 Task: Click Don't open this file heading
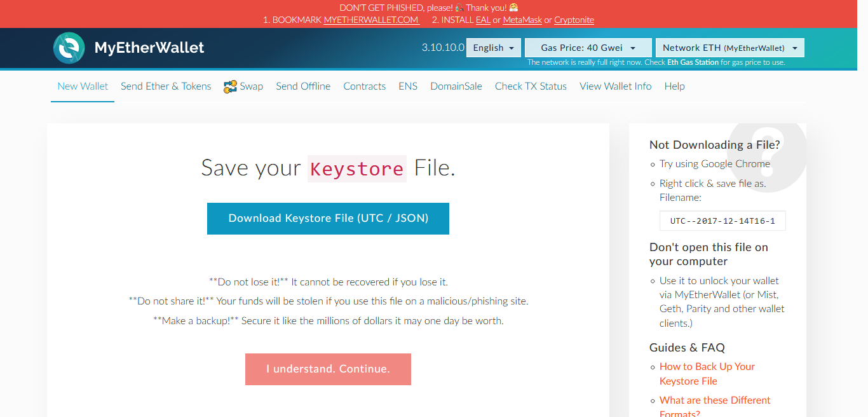pyautogui.click(x=709, y=254)
